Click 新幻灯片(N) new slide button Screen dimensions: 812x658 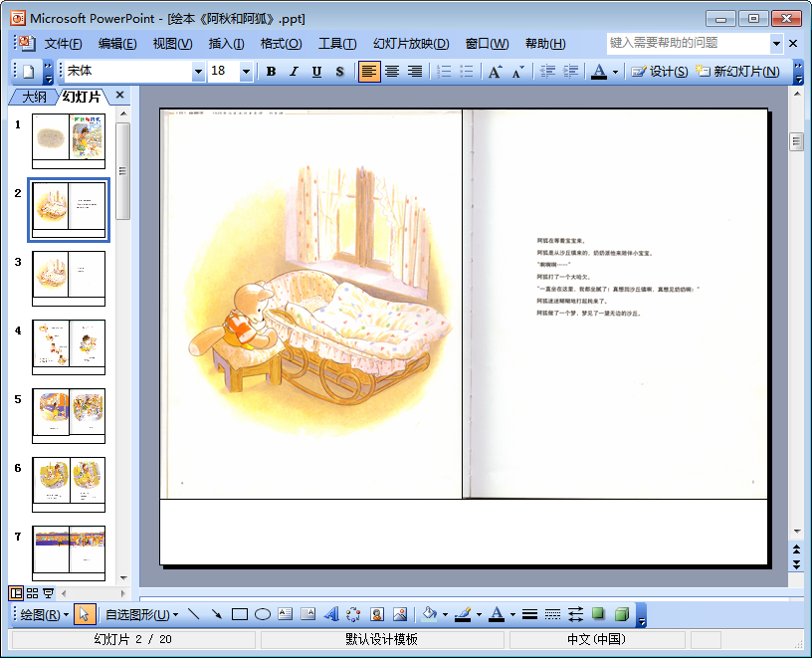(737, 72)
